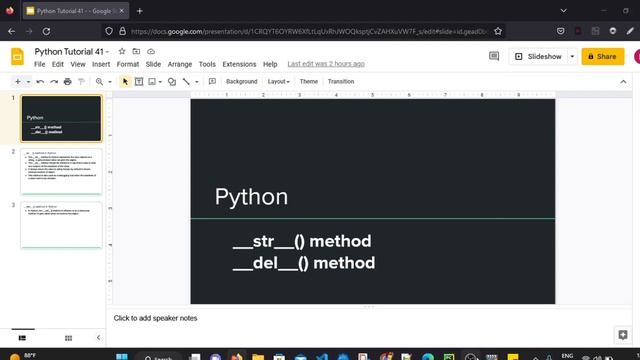Open the Layout dropdown
This screenshot has width=640, height=360.
point(279,82)
